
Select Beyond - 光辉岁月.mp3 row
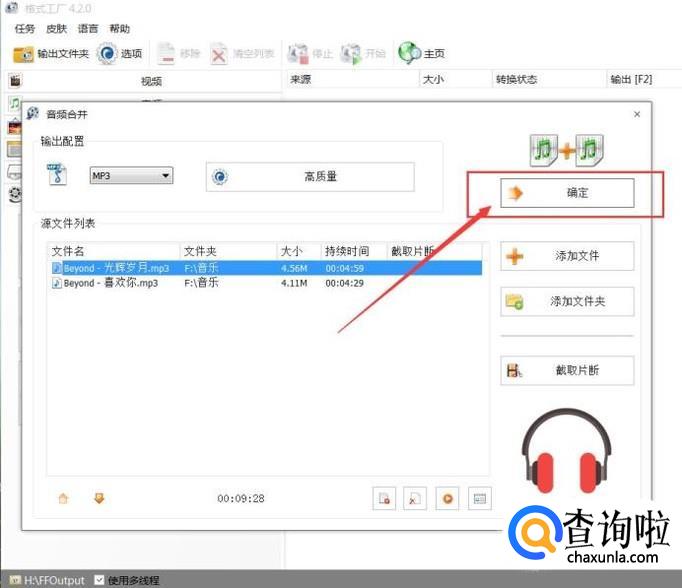pos(266,268)
